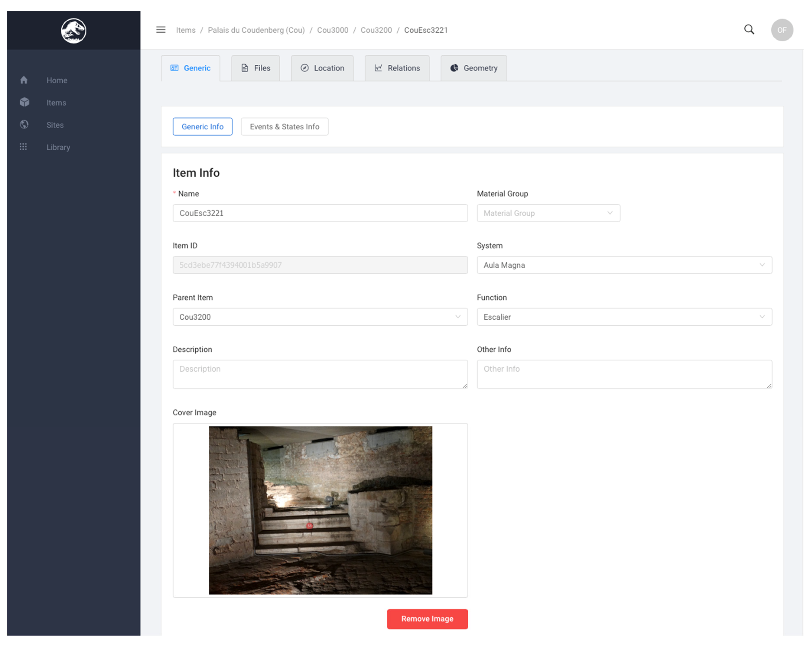Open the System dropdown showing Aula Magna

click(624, 265)
